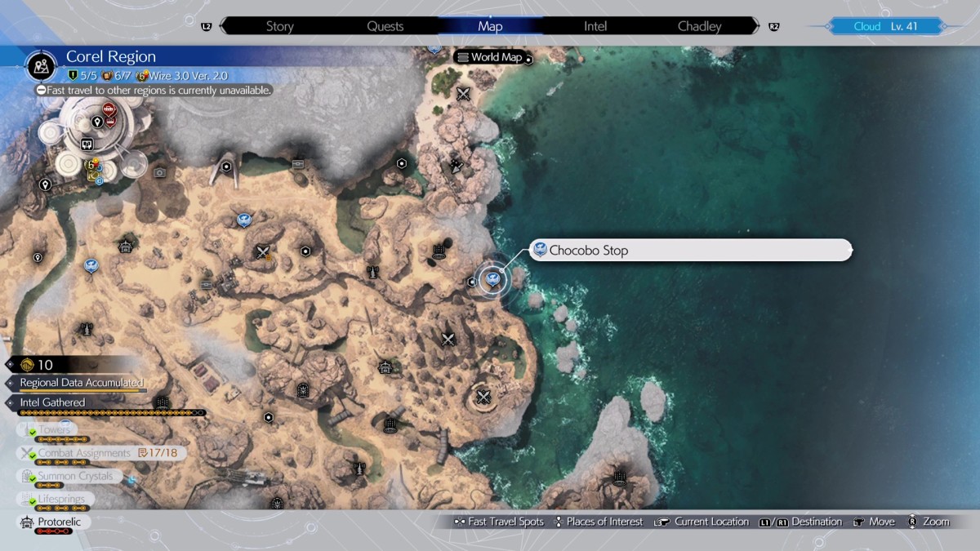Select the crossed-swords marker near World Map button
This screenshot has width=980, height=551.
pyautogui.click(x=464, y=94)
